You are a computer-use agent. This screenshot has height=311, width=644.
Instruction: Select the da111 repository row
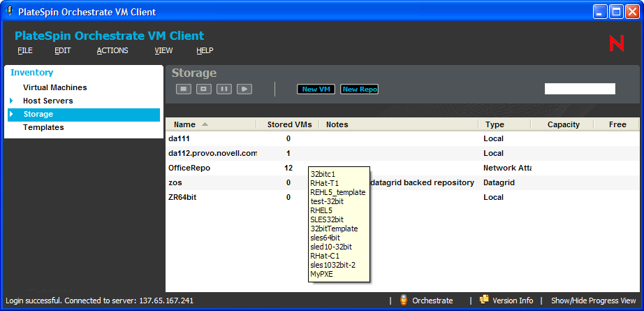pyautogui.click(x=402, y=139)
